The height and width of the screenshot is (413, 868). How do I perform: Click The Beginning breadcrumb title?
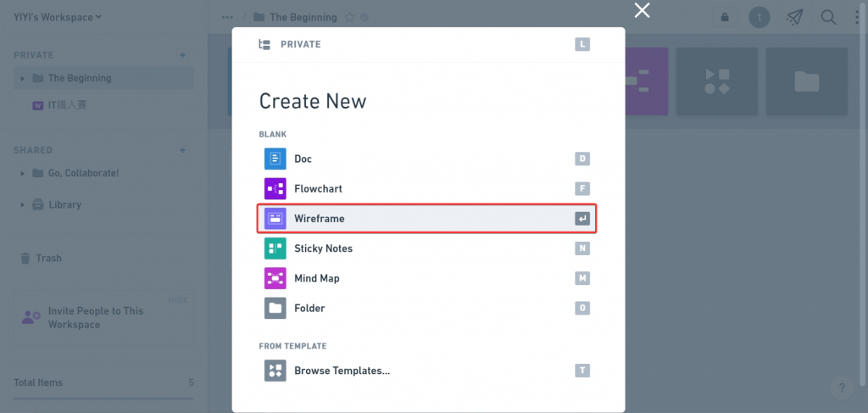(x=303, y=17)
